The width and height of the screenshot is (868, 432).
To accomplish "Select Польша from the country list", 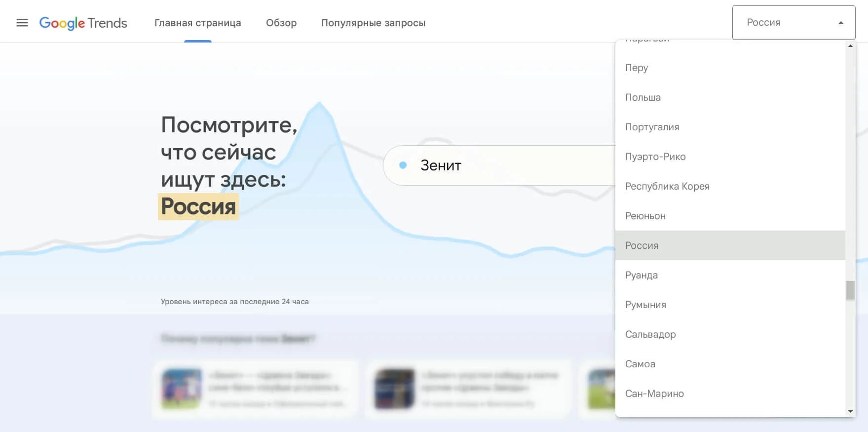I will click(730, 97).
